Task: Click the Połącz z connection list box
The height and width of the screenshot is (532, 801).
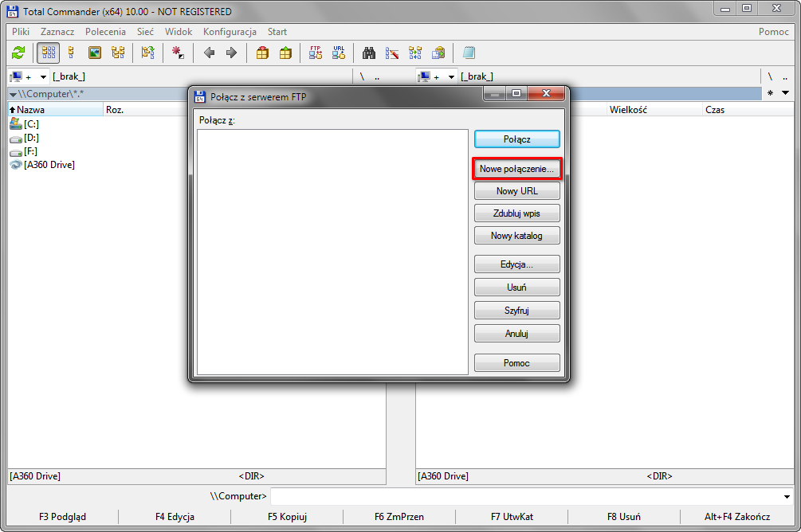Action: [x=332, y=252]
